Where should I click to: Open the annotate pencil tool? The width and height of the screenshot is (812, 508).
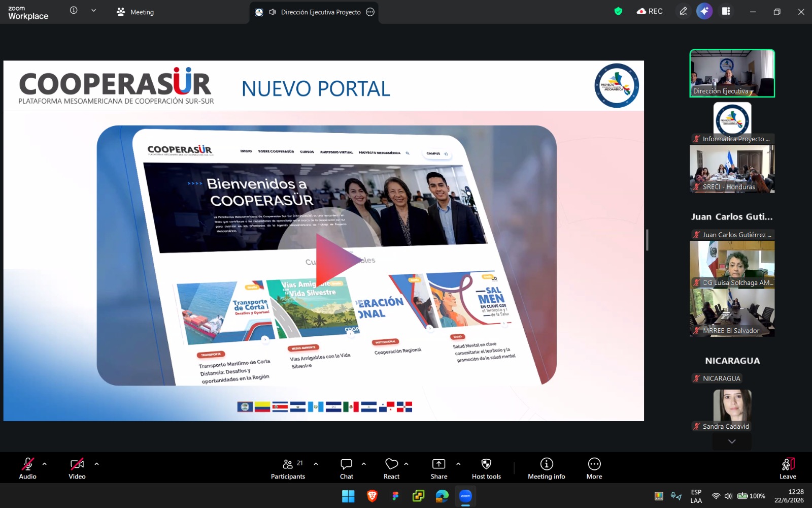click(684, 11)
